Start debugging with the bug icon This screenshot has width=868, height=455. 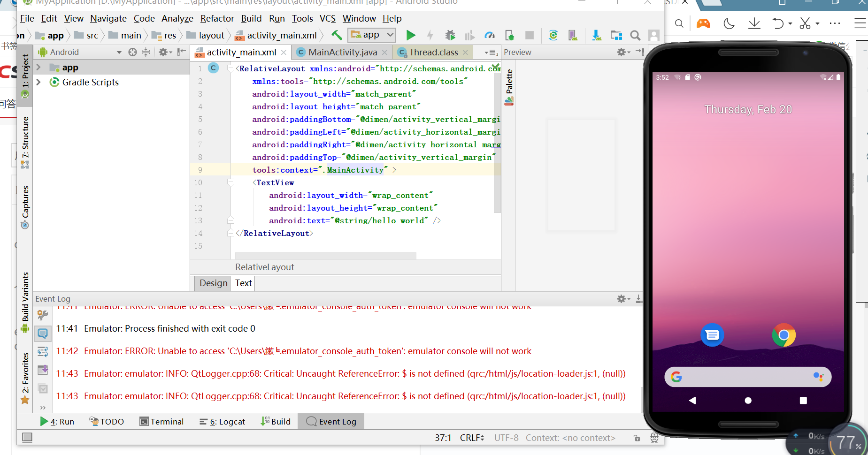click(x=450, y=35)
